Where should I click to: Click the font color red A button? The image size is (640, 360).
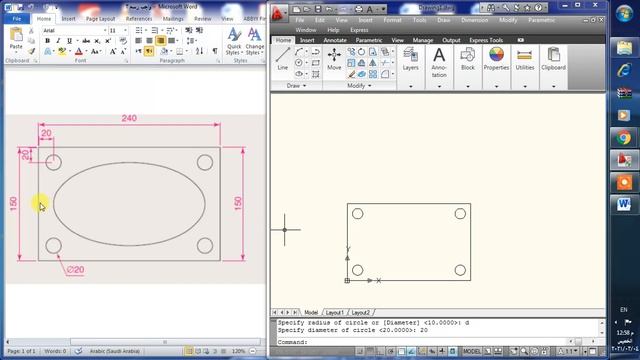pyautogui.click(x=79, y=52)
